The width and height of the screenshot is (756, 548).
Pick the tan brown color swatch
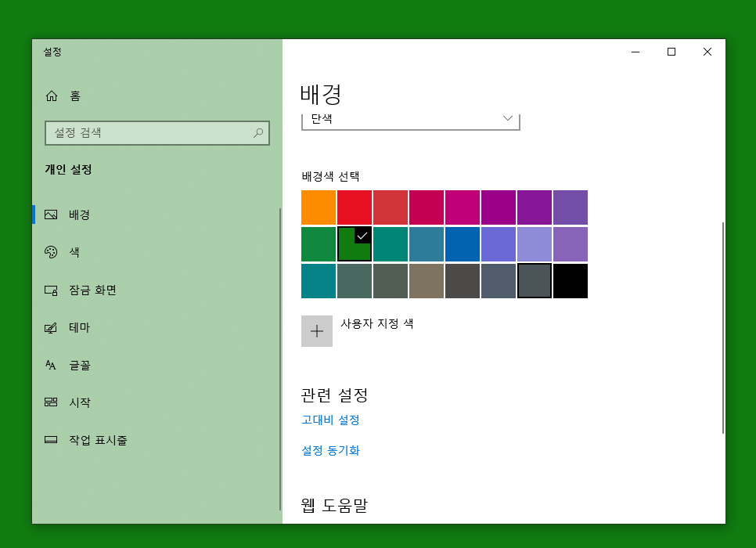[x=427, y=281]
